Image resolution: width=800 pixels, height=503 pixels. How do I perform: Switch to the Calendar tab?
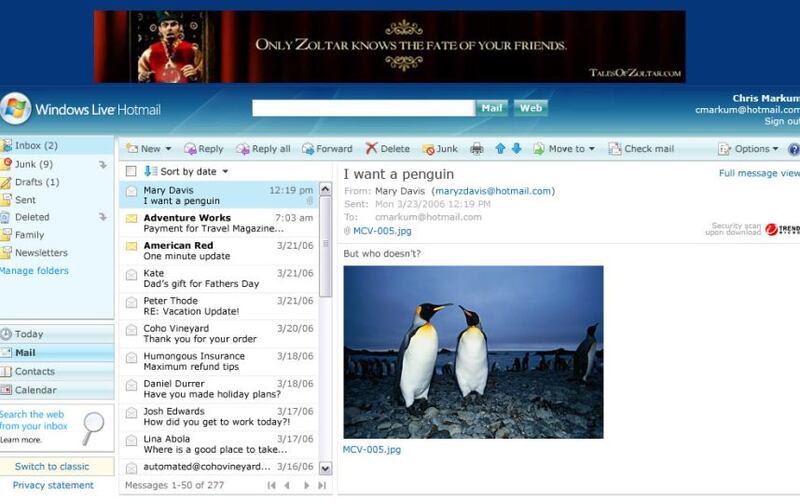tap(57, 390)
